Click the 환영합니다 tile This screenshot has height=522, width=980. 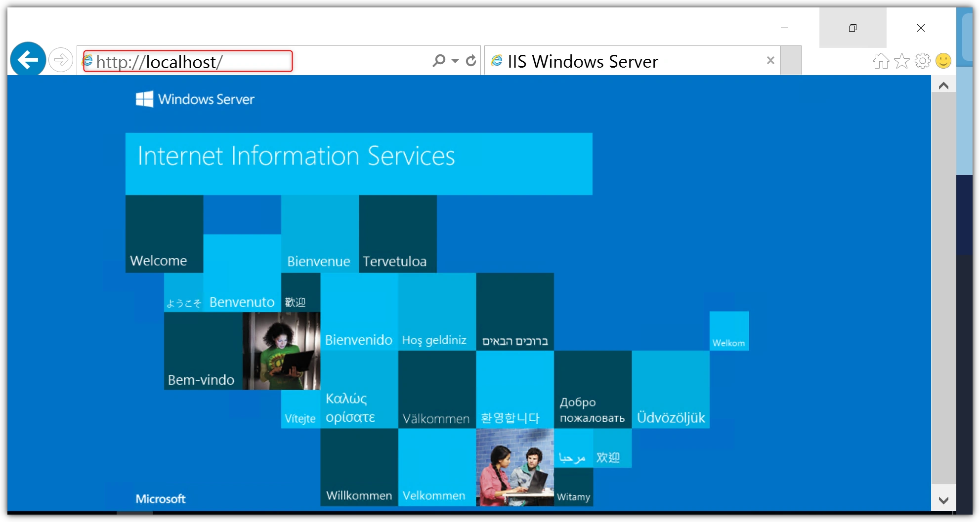point(514,390)
